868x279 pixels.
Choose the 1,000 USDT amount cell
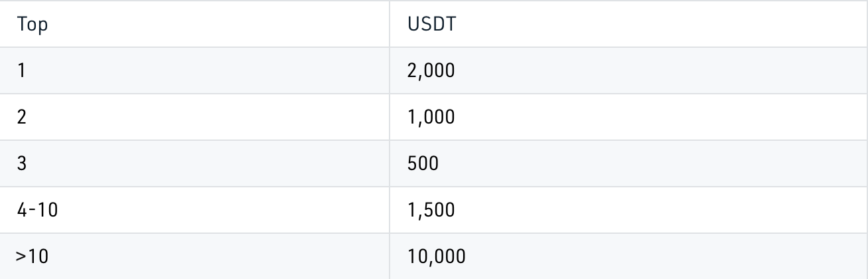pos(431,117)
